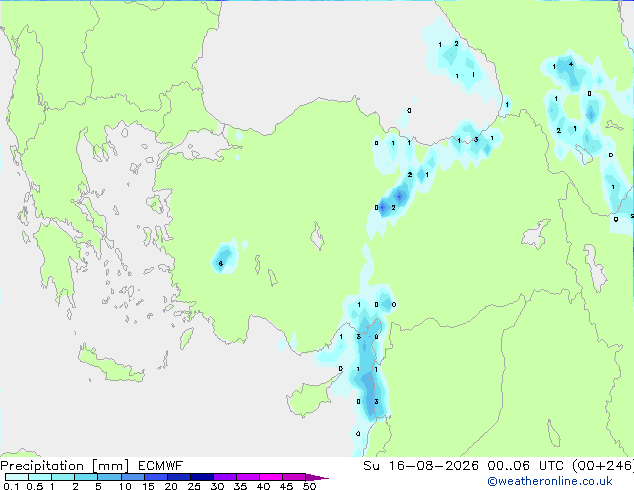Click the legend swatch between 25 and 30
634x490 pixels.
[x=201, y=477]
